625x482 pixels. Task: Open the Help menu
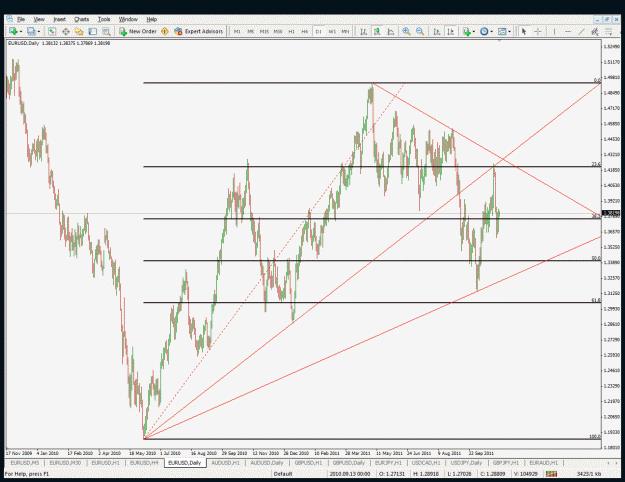click(151, 19)
